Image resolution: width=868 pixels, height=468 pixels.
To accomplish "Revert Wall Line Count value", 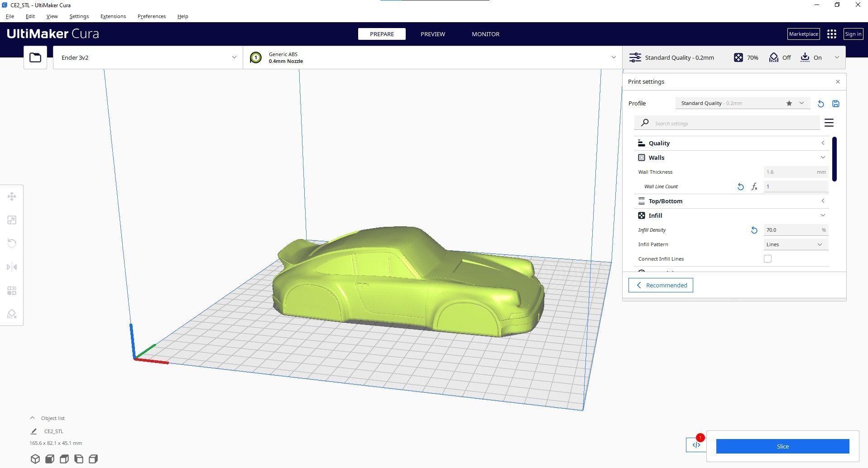I will tap(740, 186).
